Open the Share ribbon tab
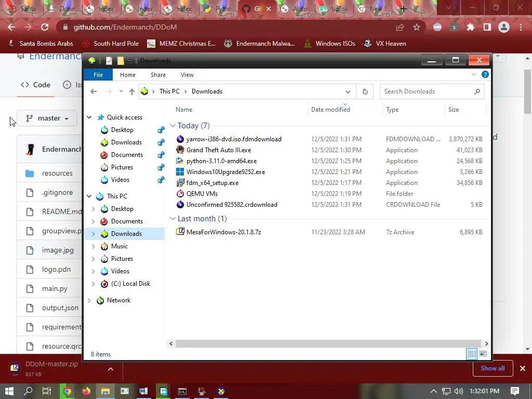Image resolution: width=532 pixels, height=399 pixels. (x=158, y=75)
